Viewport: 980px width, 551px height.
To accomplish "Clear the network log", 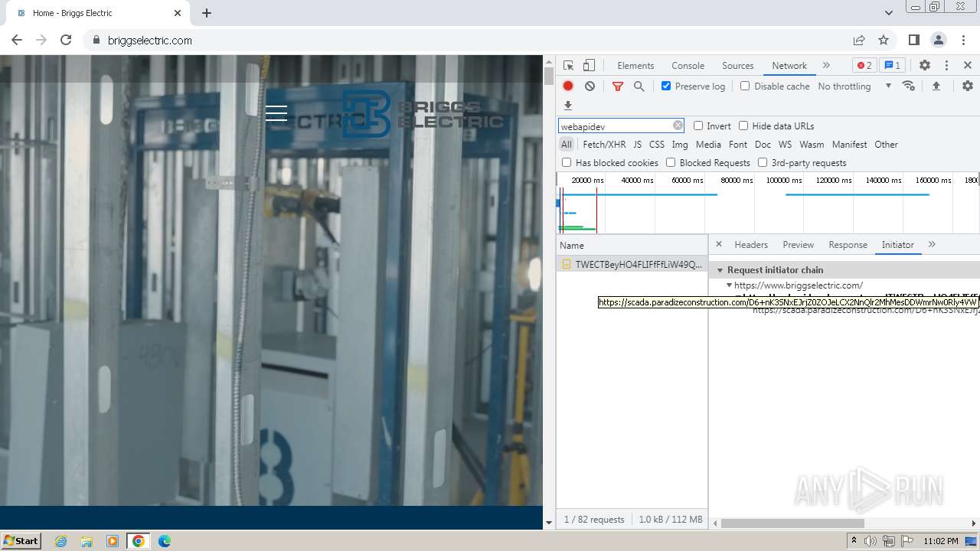I will (590, 86).
